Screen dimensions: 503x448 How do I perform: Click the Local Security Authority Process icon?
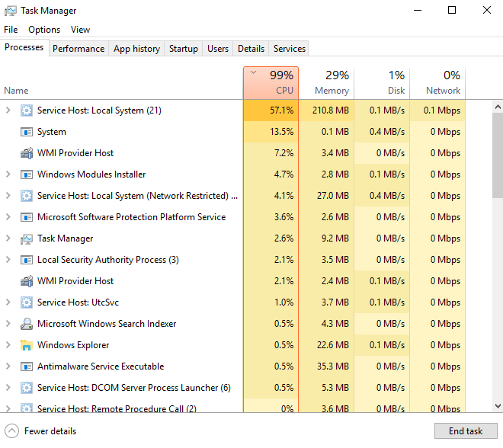[27, 260]
